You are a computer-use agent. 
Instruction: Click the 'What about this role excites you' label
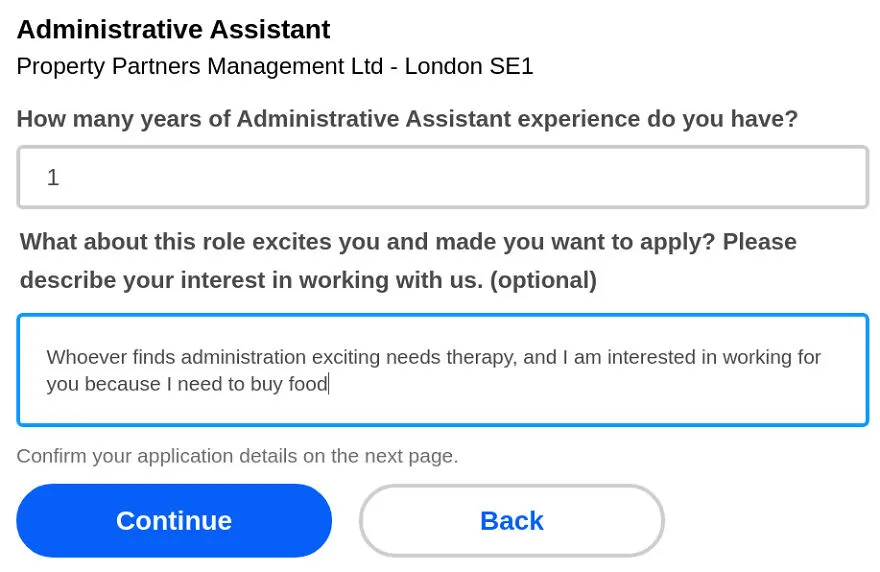point(408,261)
